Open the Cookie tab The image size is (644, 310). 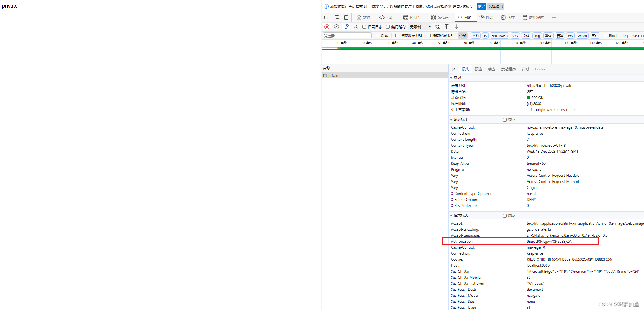[540, 69]
